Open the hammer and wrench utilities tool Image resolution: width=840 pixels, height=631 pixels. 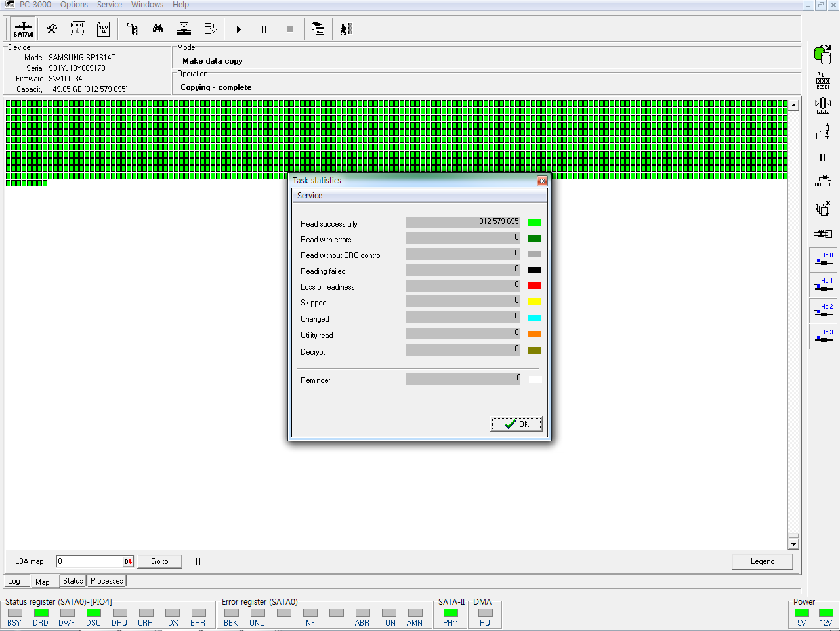coord(52,29)
